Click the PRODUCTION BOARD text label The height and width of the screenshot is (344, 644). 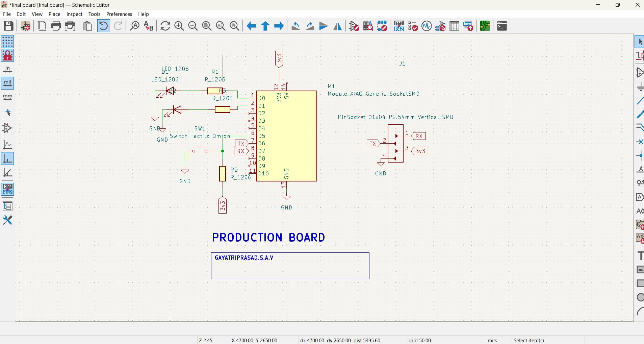[x=268, y=238]
